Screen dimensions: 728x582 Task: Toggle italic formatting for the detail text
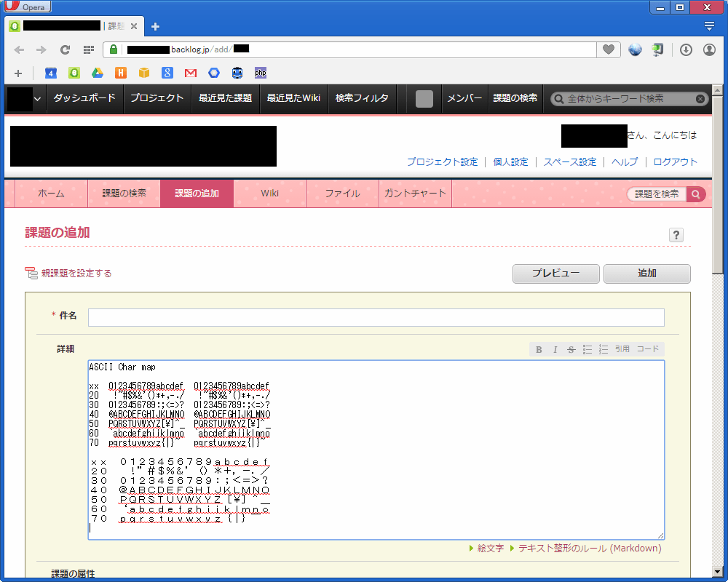555,349
